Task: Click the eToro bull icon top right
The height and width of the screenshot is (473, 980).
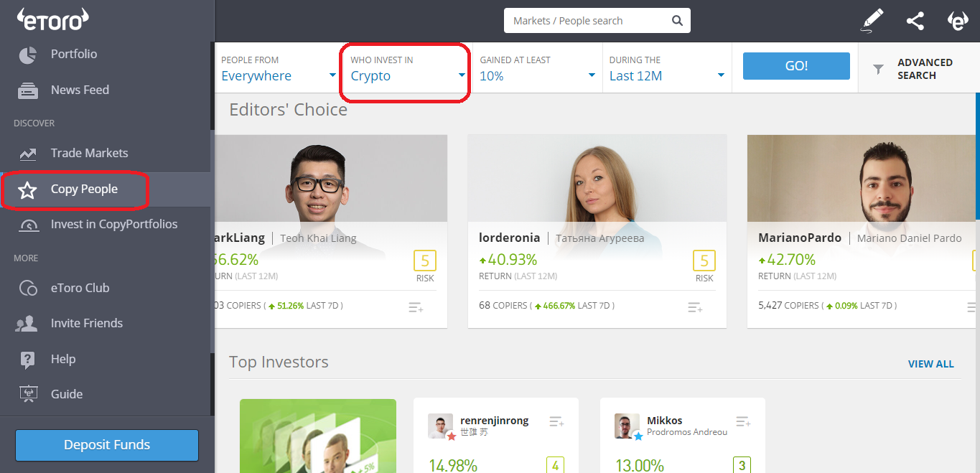Action: (x=958, y=21)
